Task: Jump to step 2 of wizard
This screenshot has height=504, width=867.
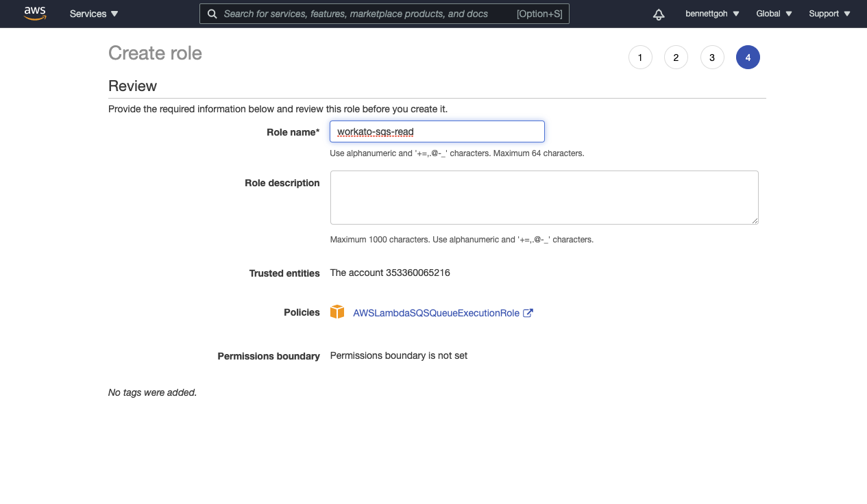Action: tap(676, 58)
